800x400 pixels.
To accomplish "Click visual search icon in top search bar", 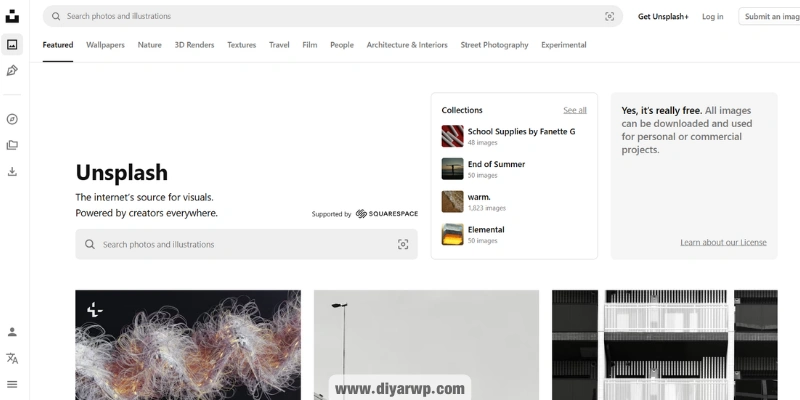I will (609, 16).
